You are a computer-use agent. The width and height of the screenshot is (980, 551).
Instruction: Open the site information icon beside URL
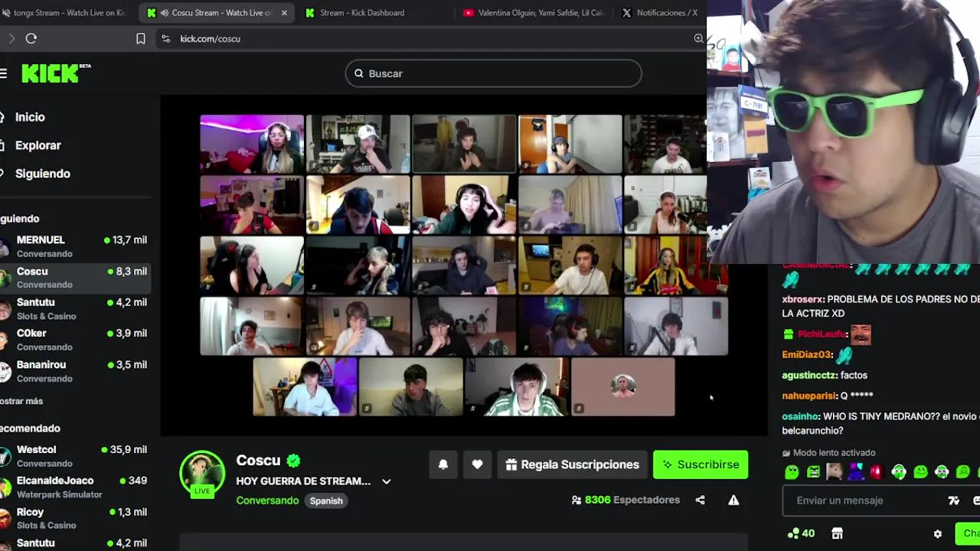pos(165,38)
